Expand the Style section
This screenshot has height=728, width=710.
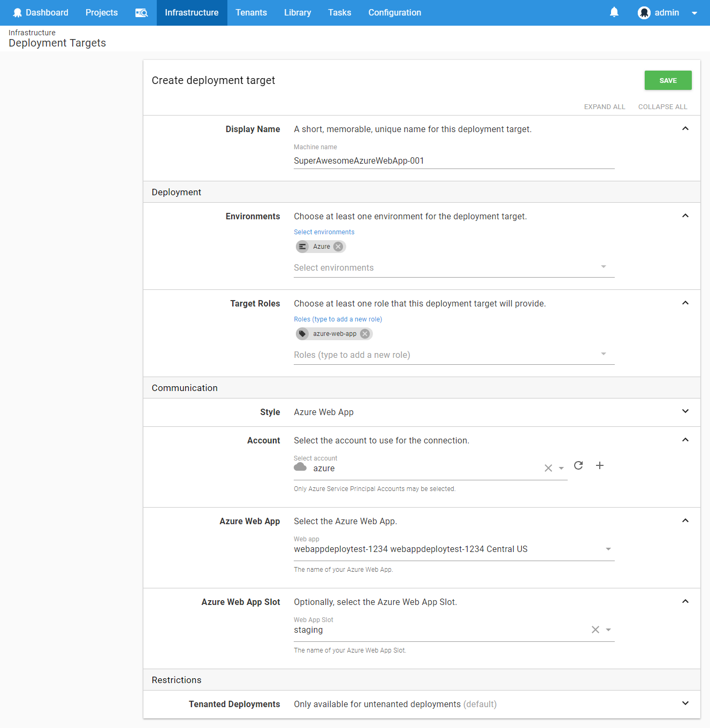[x=685, y=411]
